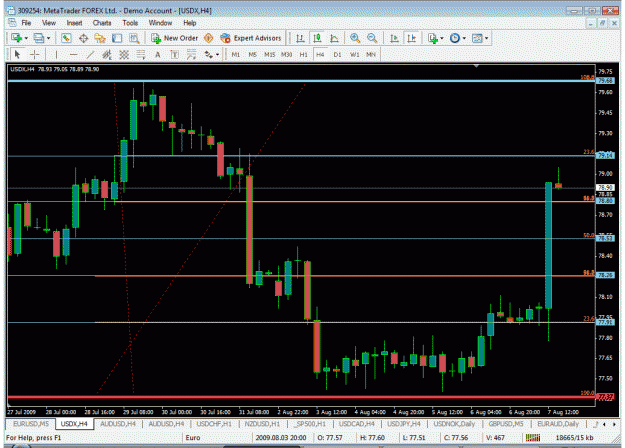Viewport: 625px width, 448px height.
Task: Switch to the EURUSD,M5 chart tab
Action: pos(31,424)
